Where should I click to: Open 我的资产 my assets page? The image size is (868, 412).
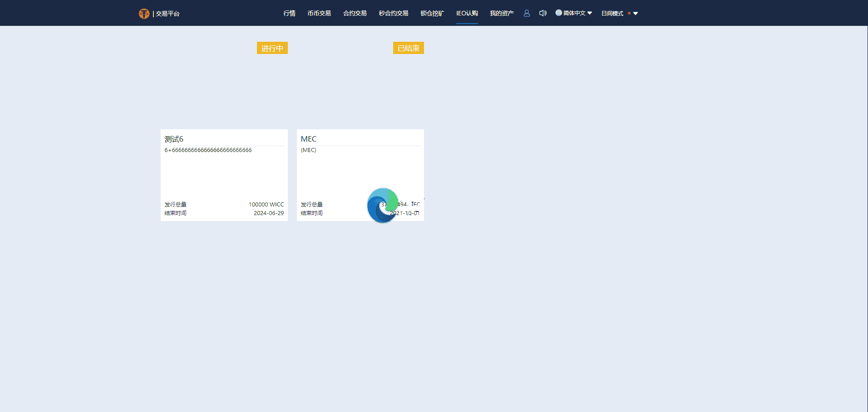502,13
